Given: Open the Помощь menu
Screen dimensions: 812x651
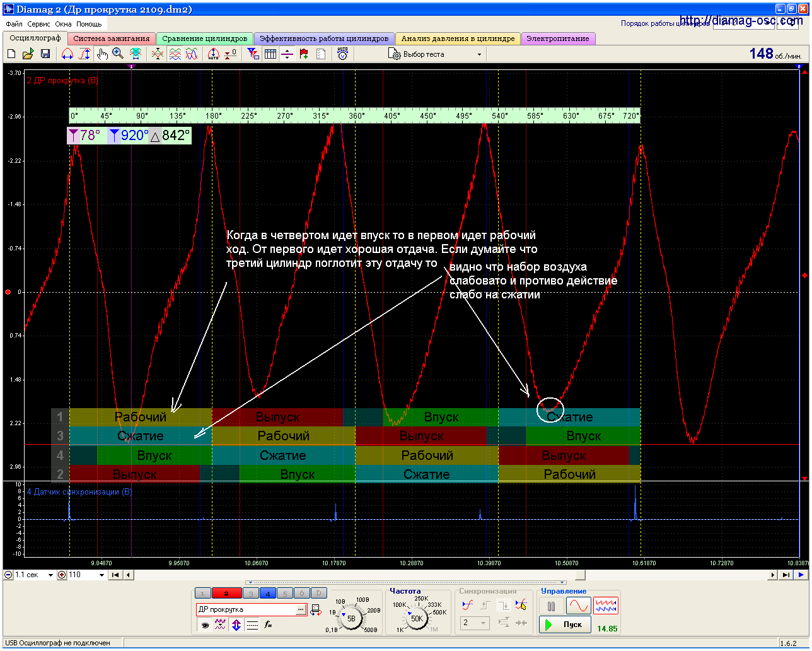Looking at the screenshot, I should tap(89, 24).
